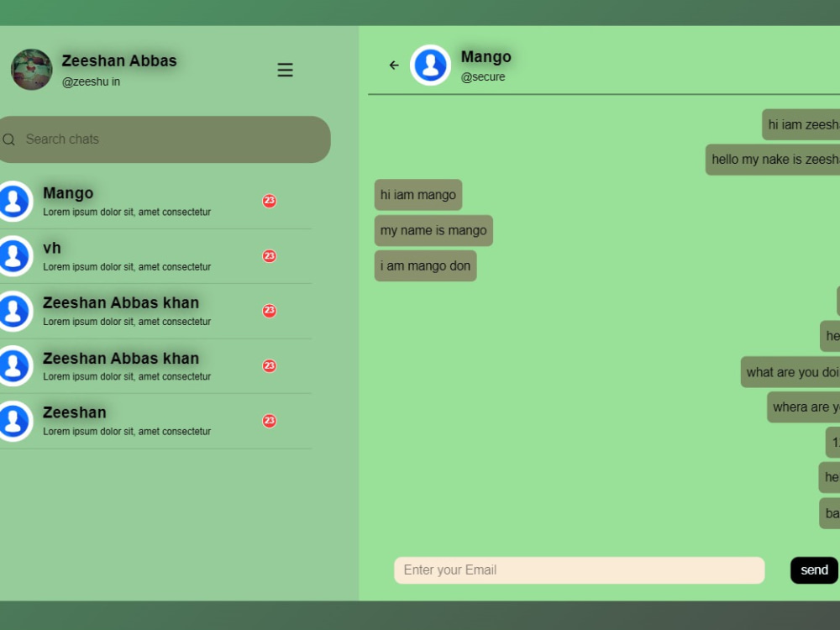Open the Zeeshan chat name
840x630 pixels.
coord(75,412)
